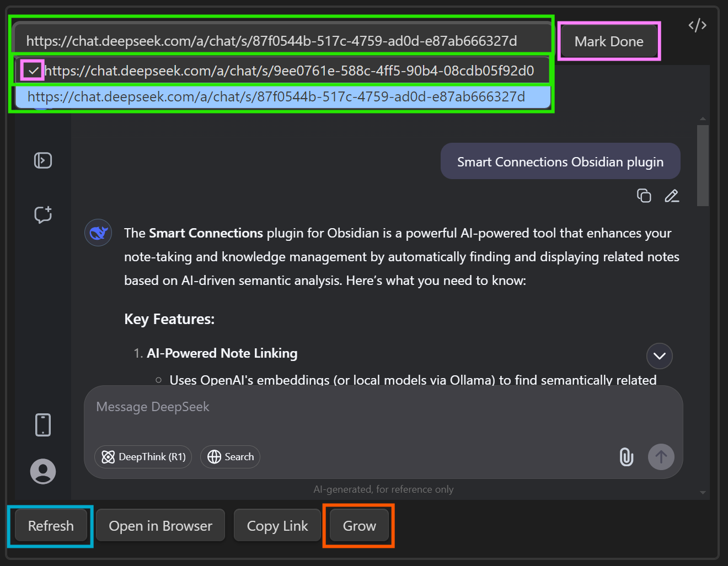Click the mobile phone app icon
The width and height of the screenshot is (728, 566).
point(43,425)
